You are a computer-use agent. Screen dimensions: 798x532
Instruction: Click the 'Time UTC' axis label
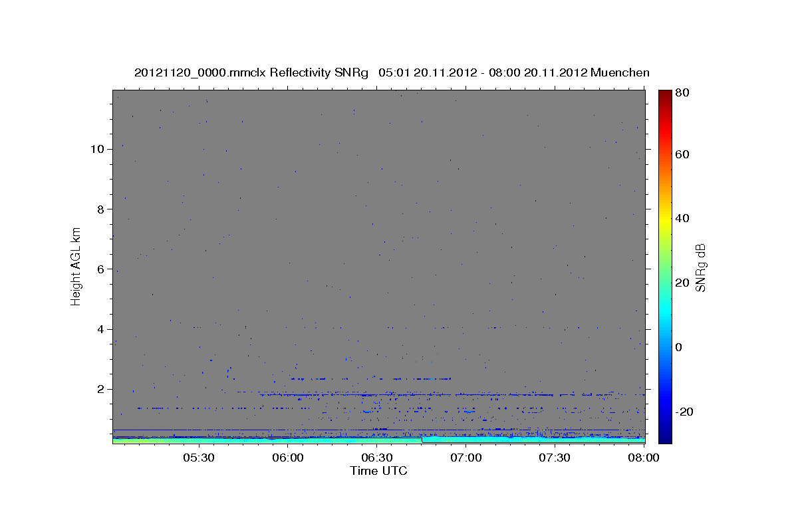click(378, 471)
